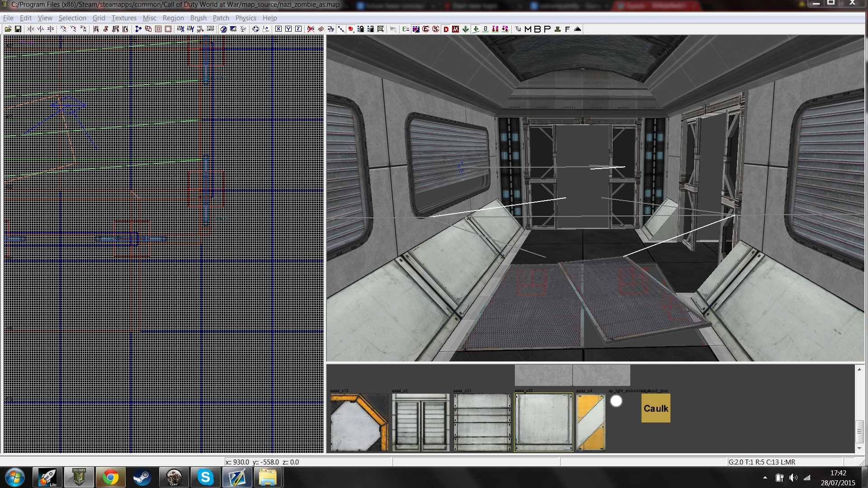Click texture browser scroll up arrow
Viewport: 868px width, 488px height.
click(859, 370)
